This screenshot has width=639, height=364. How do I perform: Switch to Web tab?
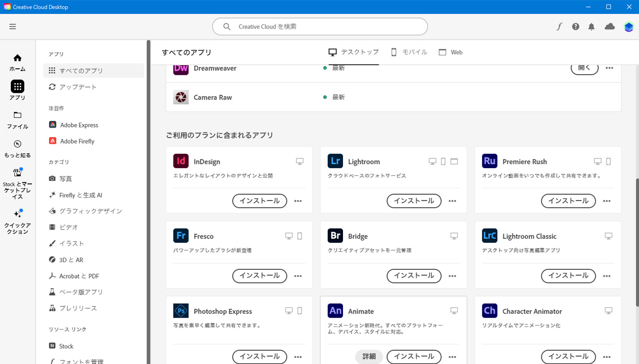[450, 52]
